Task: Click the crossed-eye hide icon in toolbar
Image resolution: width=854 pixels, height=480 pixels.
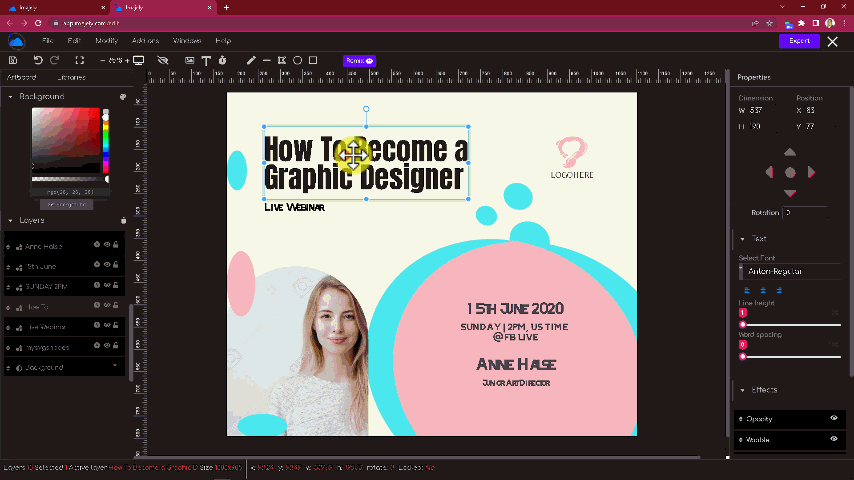Action: coord(162,60)
